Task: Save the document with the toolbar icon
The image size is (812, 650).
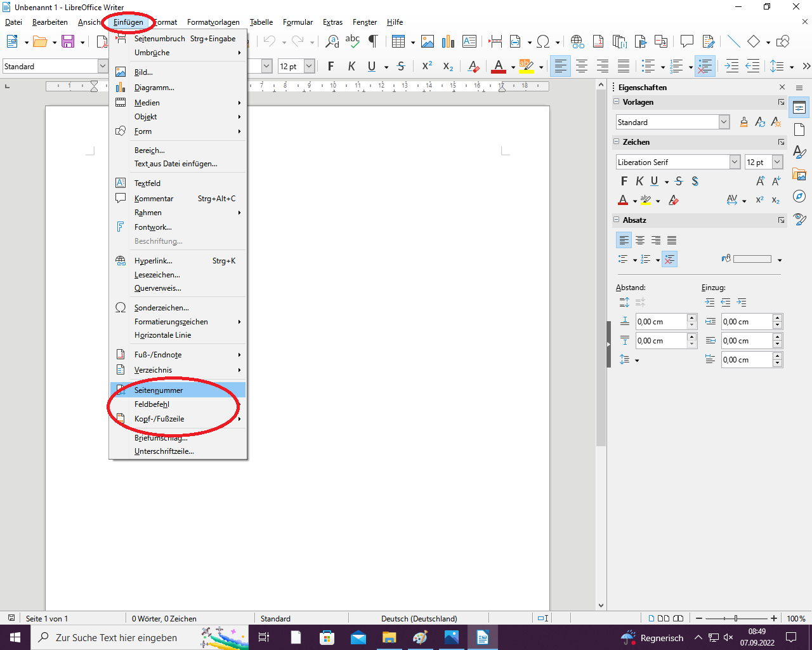Action: [x=68, y=42]
